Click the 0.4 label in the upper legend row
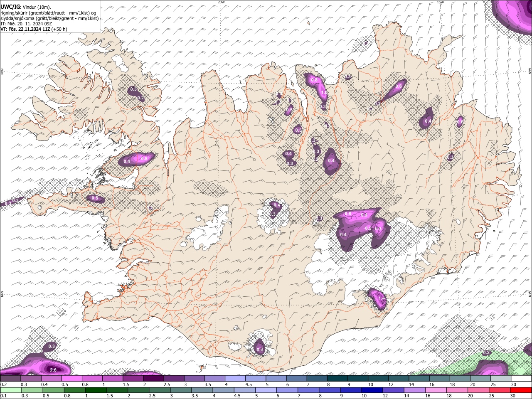The height and width of the screenshot is (399, 532). point(44,384)
